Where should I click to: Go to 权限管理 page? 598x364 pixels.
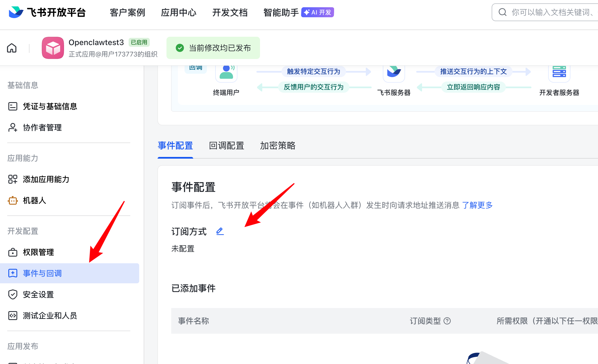pos(38,252)
